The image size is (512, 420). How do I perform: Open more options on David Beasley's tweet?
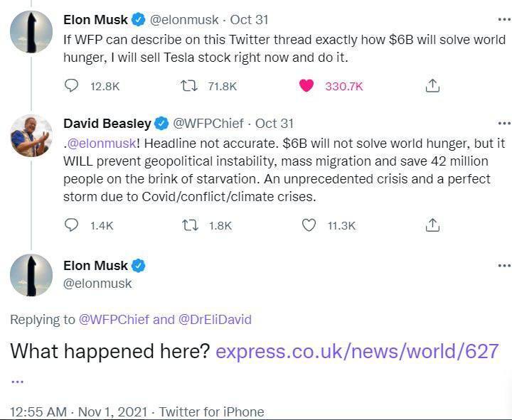[x=503, y=124]
